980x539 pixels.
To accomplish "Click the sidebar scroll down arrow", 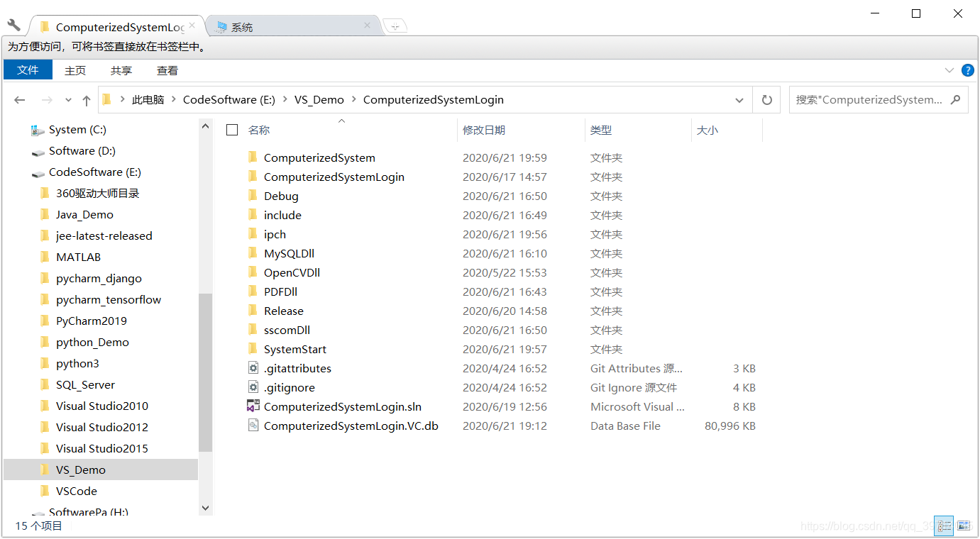I will [206, 508].
